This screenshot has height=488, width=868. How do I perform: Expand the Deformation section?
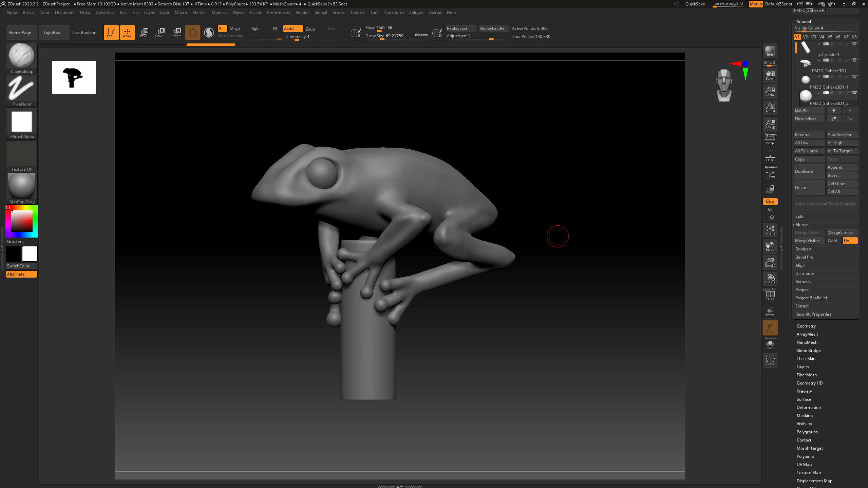pyautogui.click(x=809, y=408)
